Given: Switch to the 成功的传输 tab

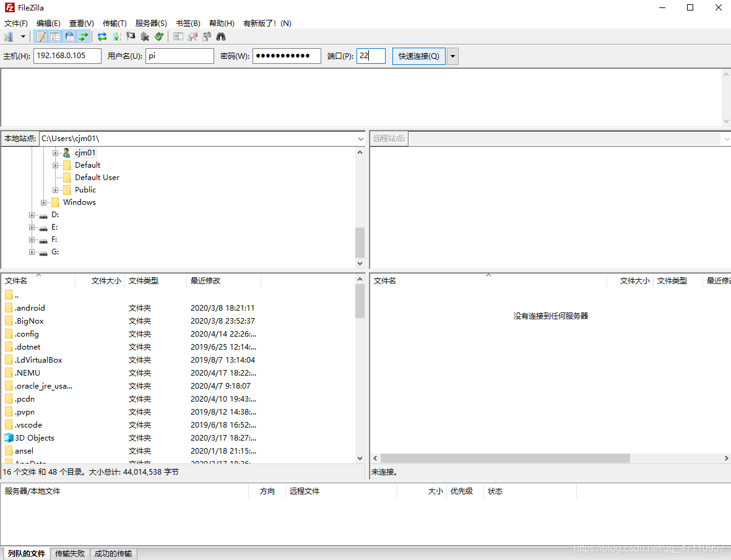Looking at the screenshot, I should (x=113, y=553).
